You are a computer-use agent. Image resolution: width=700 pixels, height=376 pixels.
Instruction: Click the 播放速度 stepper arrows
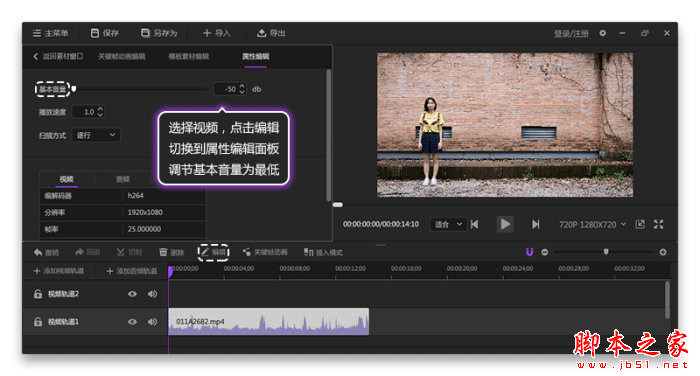(100, 112)
